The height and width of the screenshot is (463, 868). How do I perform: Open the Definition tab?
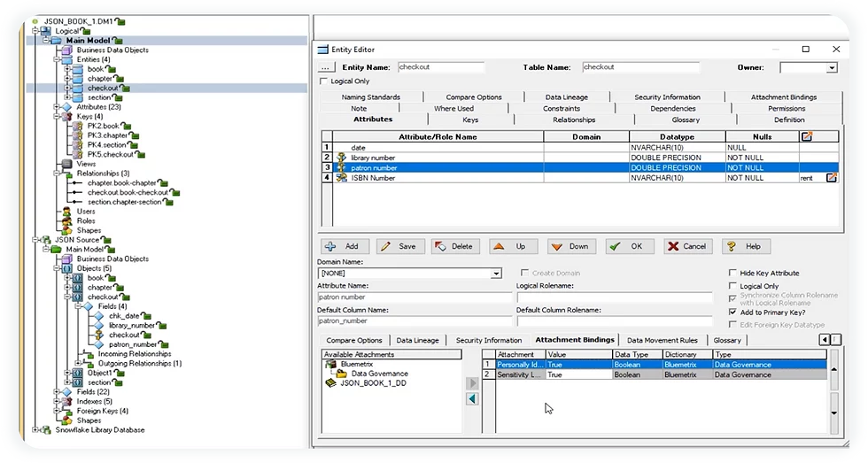point(789,120)
